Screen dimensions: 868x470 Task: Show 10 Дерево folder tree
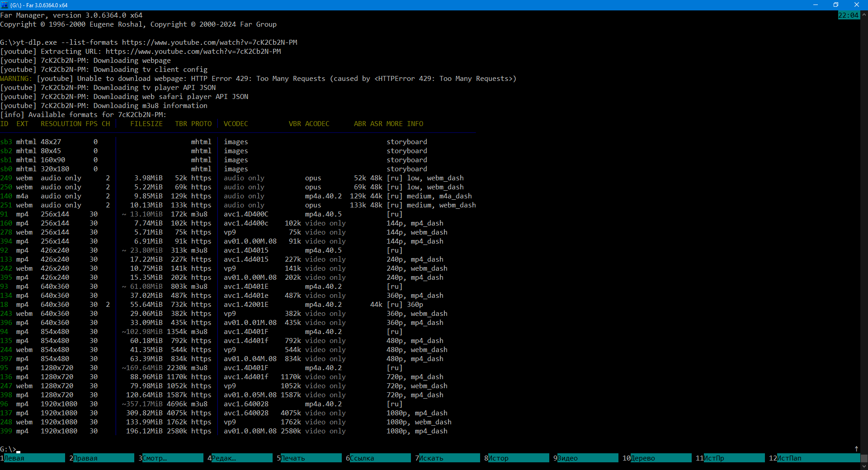(660, 458)
